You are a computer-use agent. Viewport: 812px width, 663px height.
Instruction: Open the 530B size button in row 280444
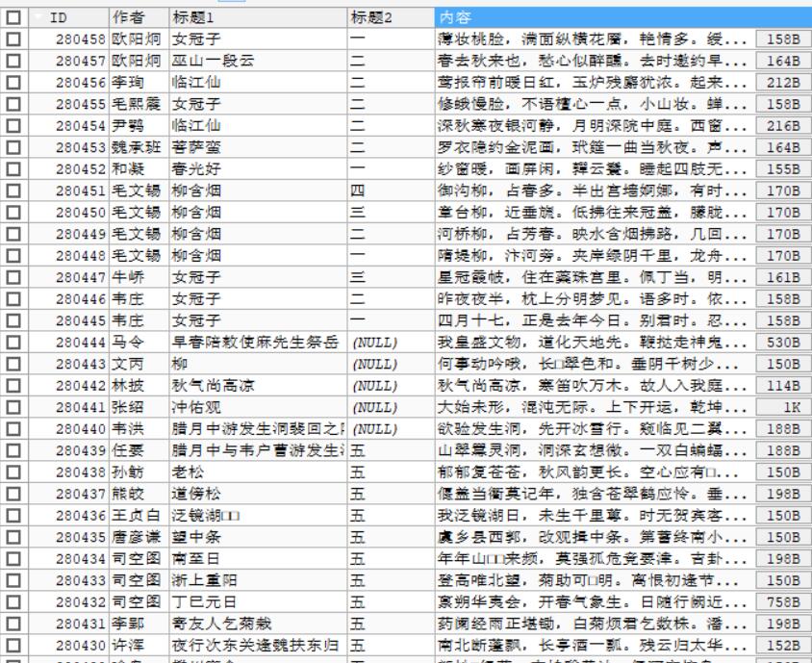click(782, 343)
